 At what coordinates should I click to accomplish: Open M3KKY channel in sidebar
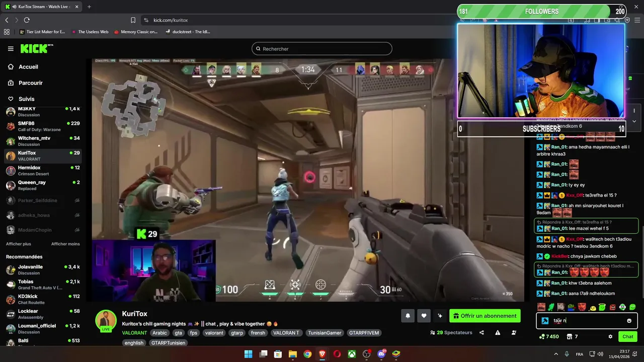42,112
